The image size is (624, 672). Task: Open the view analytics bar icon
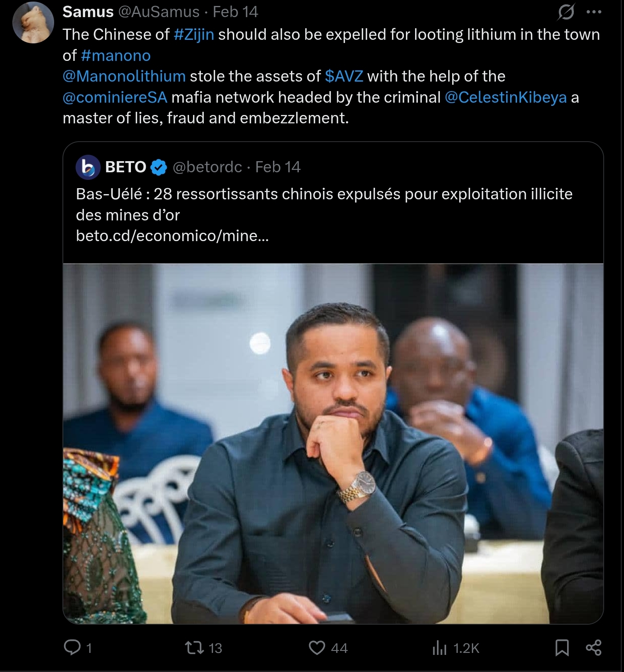[439, 648]
